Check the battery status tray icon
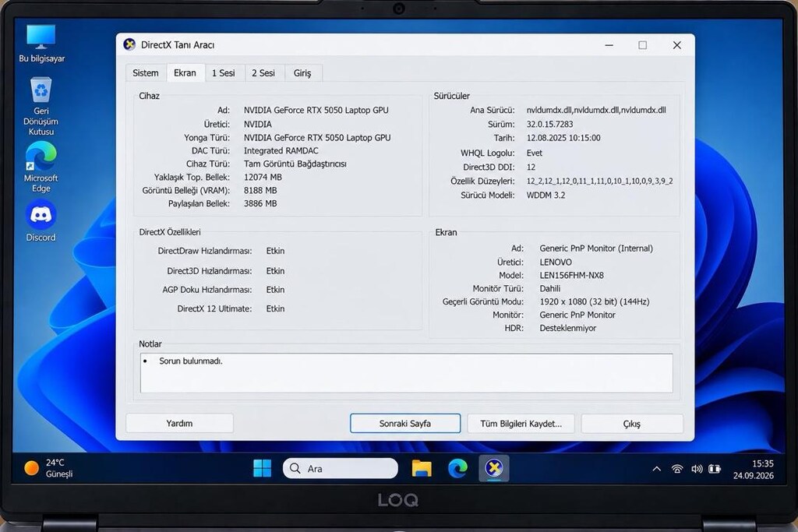 pos(715,469)
